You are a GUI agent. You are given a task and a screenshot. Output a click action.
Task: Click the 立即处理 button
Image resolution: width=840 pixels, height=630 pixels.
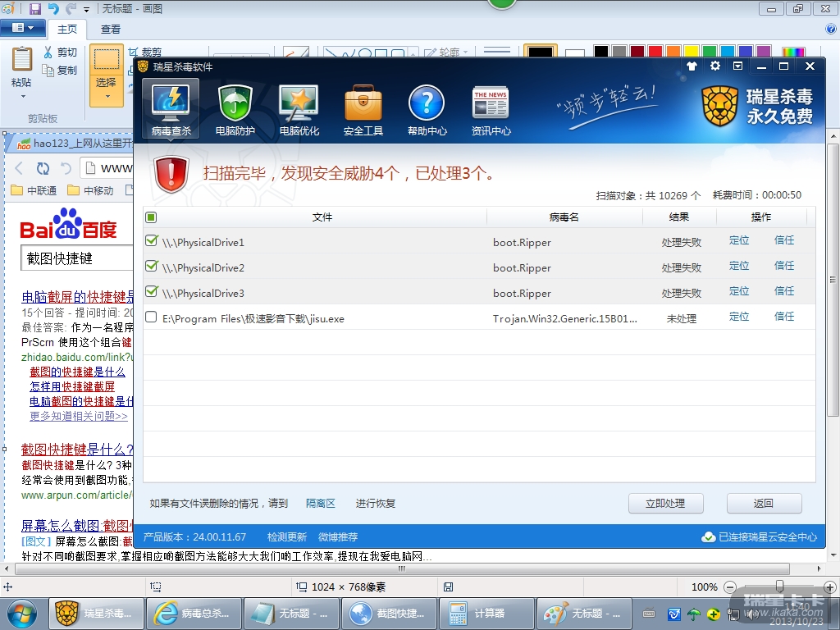click(x=665, y=504)
